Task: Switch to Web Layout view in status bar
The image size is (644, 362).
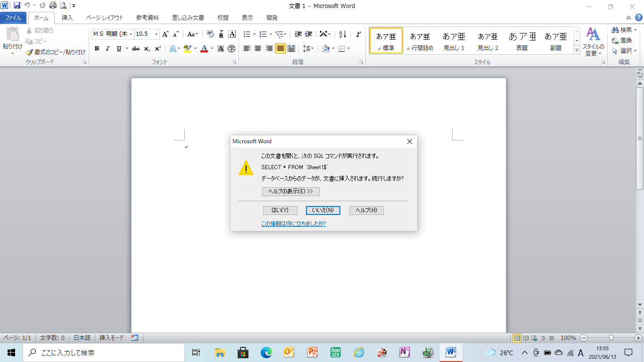Action: pyautogui.click(x=534, y=338)
